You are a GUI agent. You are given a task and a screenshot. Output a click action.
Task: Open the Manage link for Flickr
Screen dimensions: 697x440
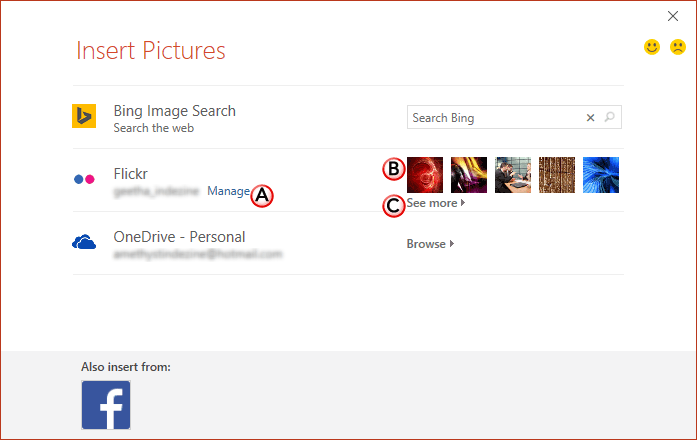228,191
